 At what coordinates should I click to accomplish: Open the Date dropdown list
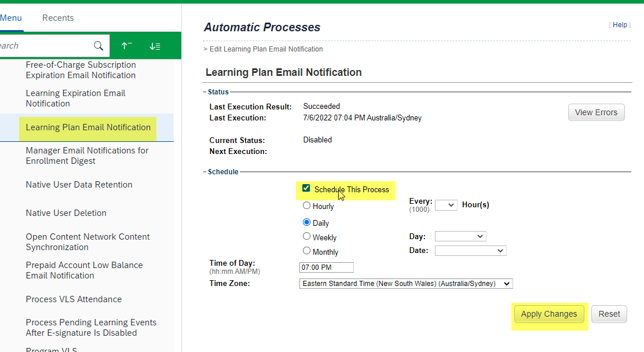pyautogui.click(x=470, y=251)
